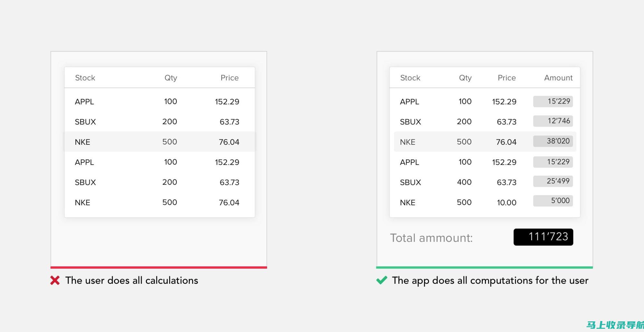Screen dimensions: 644x332
Task: Click the 10.00 price in the NKE row
Action: (507, 202)
